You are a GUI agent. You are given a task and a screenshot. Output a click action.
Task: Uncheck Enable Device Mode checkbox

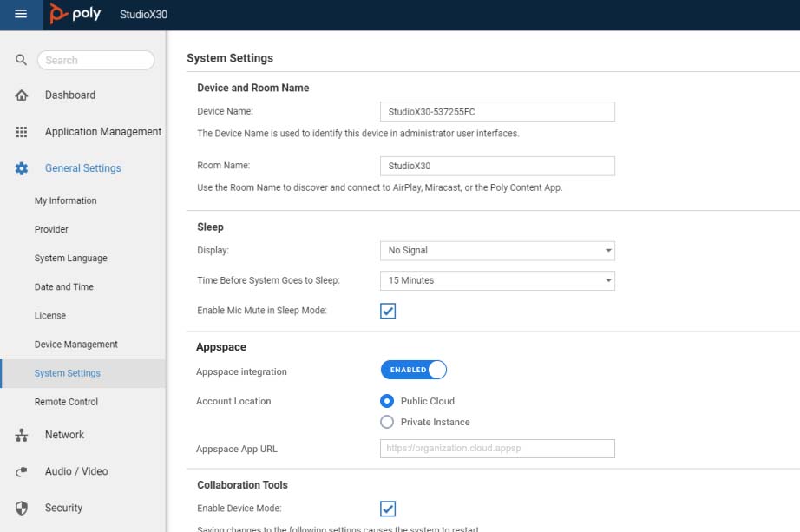tap(388, 509)
